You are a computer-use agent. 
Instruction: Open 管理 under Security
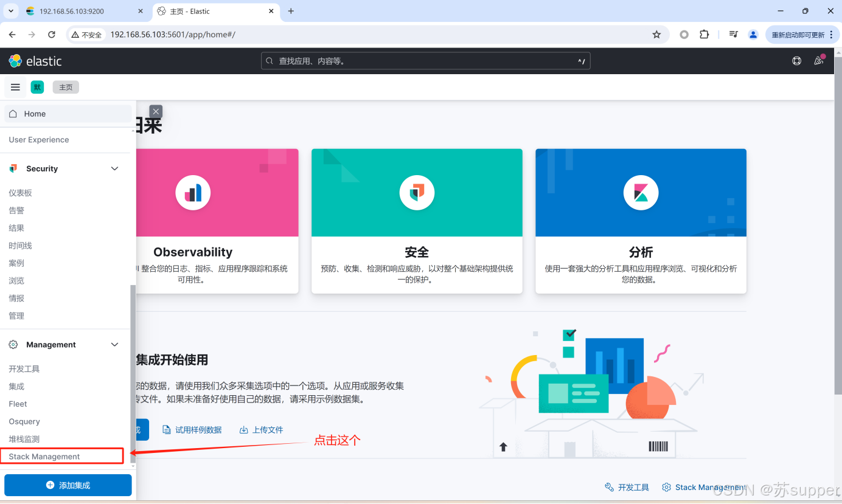tap(16, 316)
